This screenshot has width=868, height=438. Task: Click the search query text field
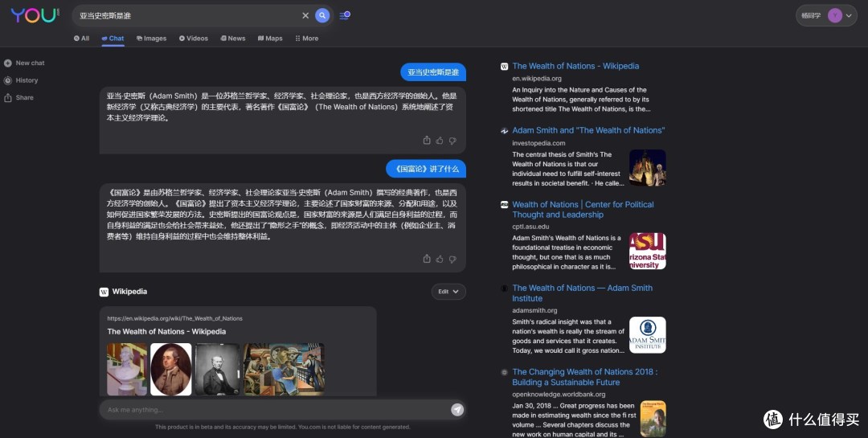click(188, 15)
